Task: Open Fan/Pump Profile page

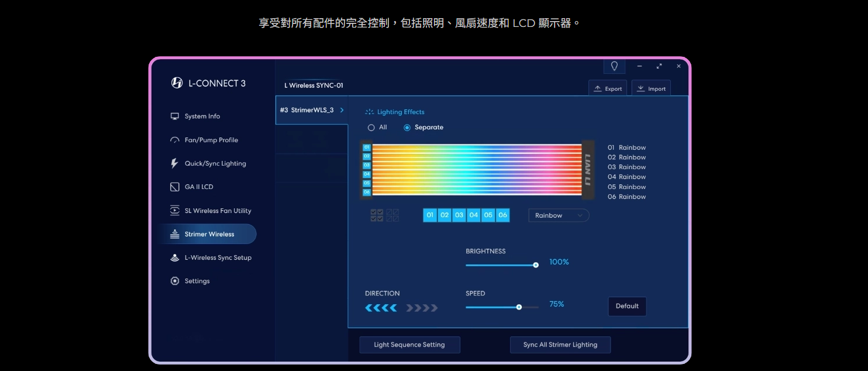Action: point(211,140)
